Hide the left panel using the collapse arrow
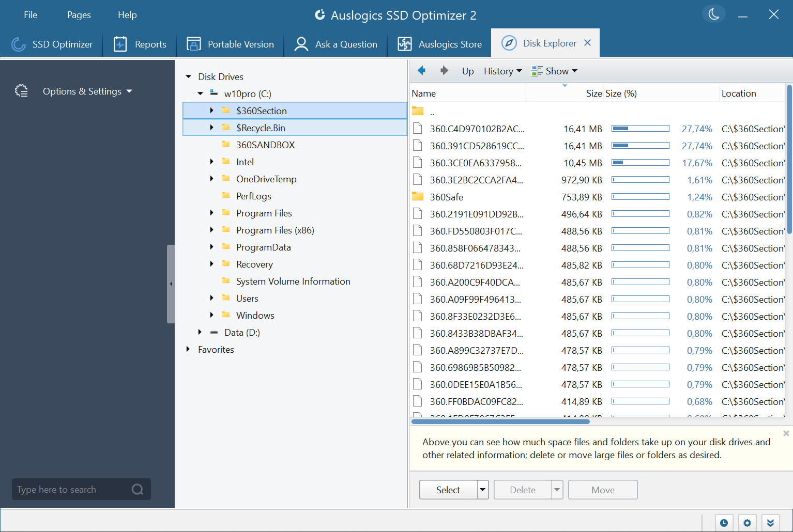The width and height of the screenshot is (793, 532). coord(171,284)
